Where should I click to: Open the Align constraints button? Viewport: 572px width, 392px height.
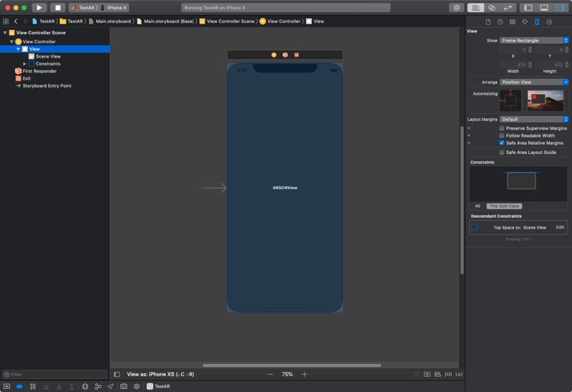click(x=437, y=375)
